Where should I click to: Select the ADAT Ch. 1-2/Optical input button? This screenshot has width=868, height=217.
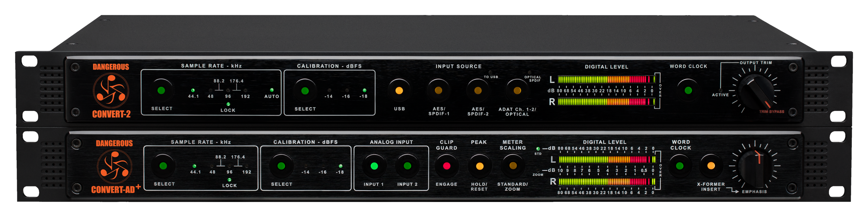[x=517, y=90]
